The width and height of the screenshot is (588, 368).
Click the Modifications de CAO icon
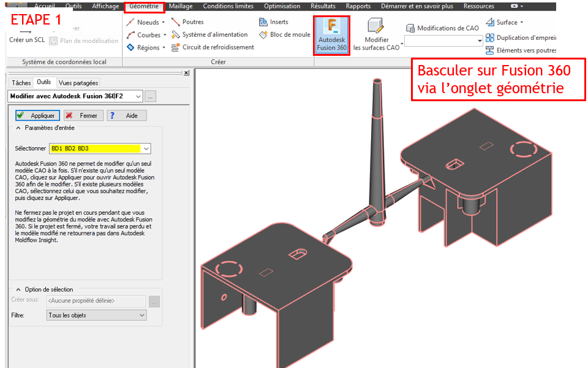coord(442,28)
